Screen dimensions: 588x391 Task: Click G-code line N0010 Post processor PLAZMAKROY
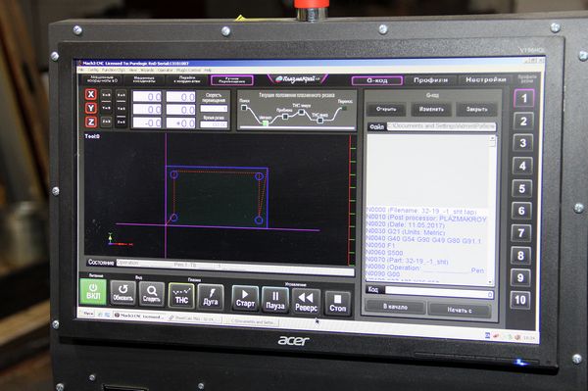point(426,219)
